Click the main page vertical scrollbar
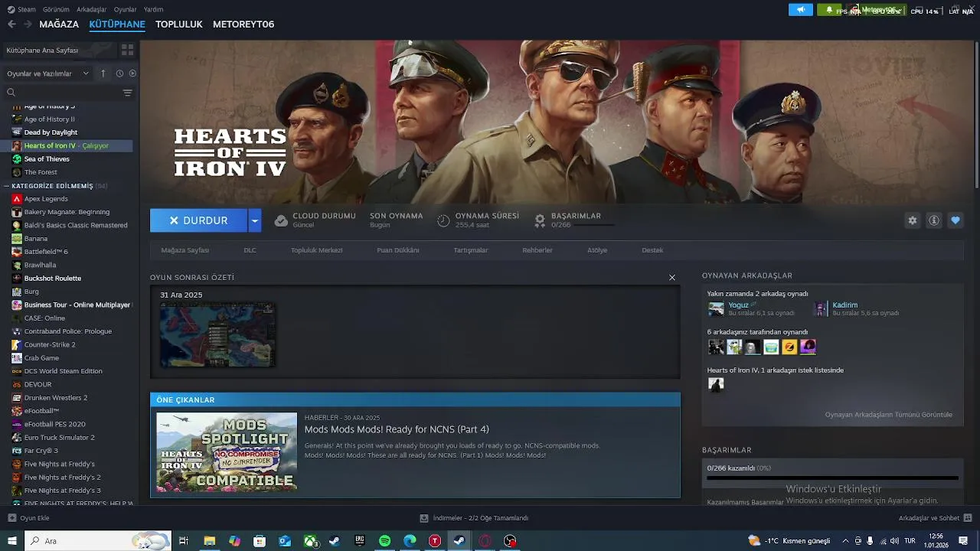Viewport: 980px width, 551px height. pyautogui.click(x=976, y=115)
